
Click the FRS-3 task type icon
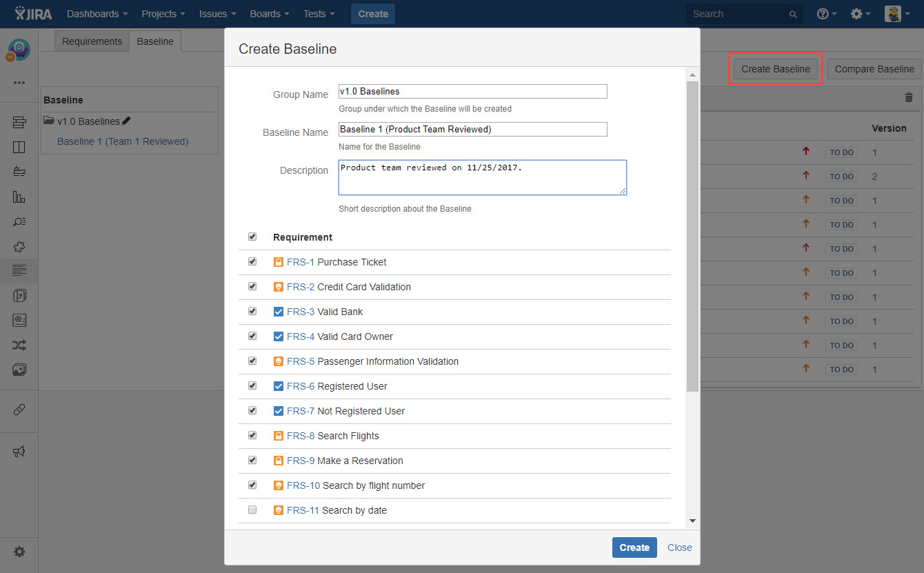[279, 312]
